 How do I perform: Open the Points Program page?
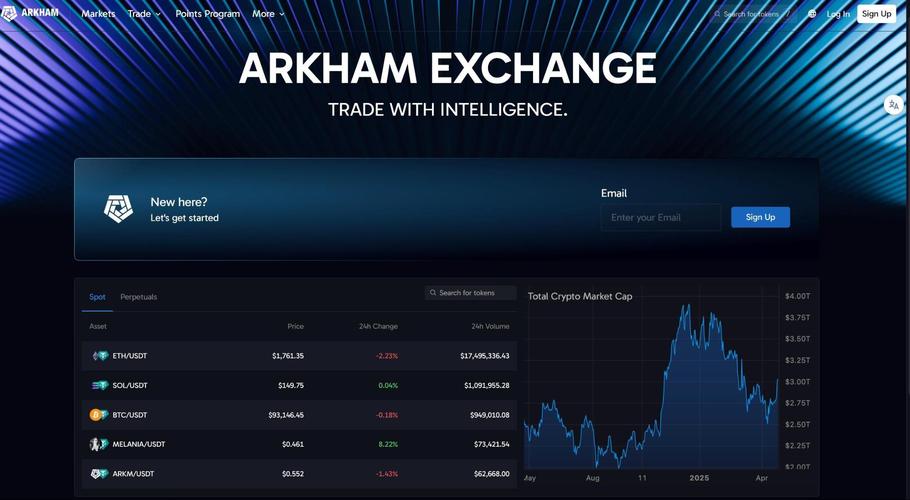(x=207, y=14)
